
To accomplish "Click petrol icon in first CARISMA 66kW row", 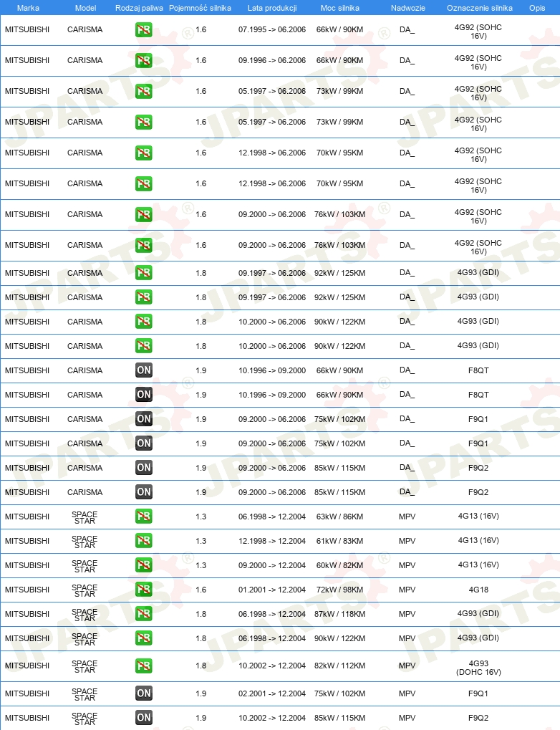I will (x=144, y=30).
